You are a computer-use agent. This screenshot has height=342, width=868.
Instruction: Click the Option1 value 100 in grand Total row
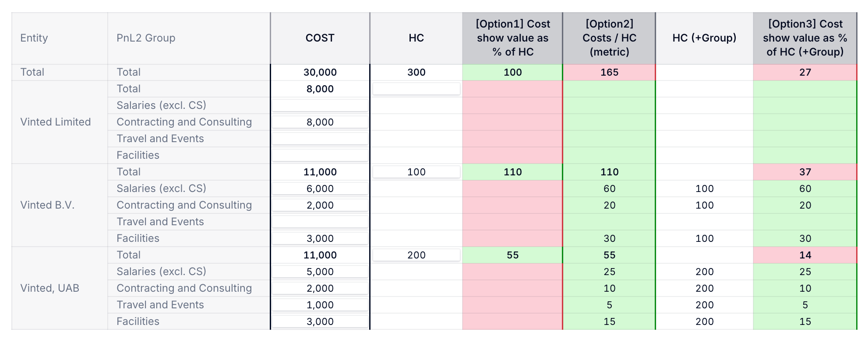coord(513,72)
